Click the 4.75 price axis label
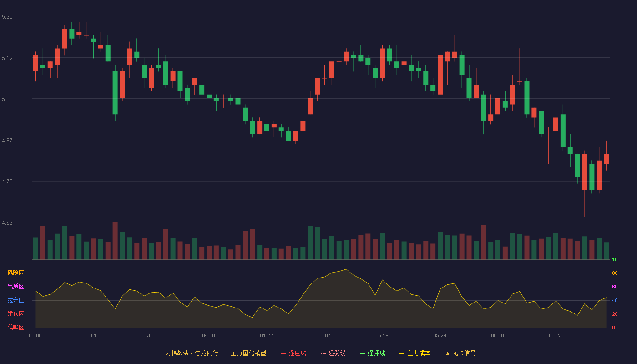 (x=7, y=182)
